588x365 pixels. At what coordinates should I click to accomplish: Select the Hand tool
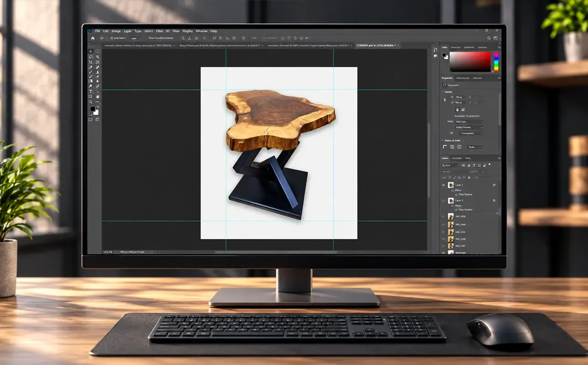(x=98, y=97)
